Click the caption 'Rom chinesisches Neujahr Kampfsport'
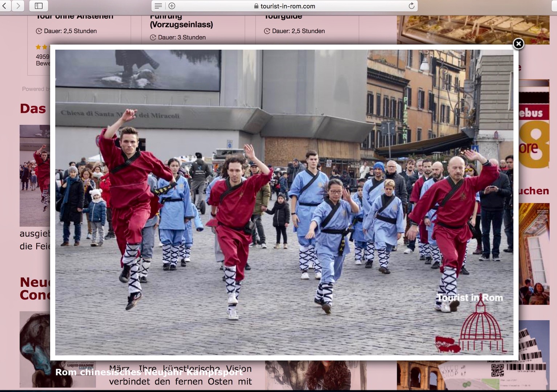The width and height of the screenshot is (557, 392). (x=149, y=372)
